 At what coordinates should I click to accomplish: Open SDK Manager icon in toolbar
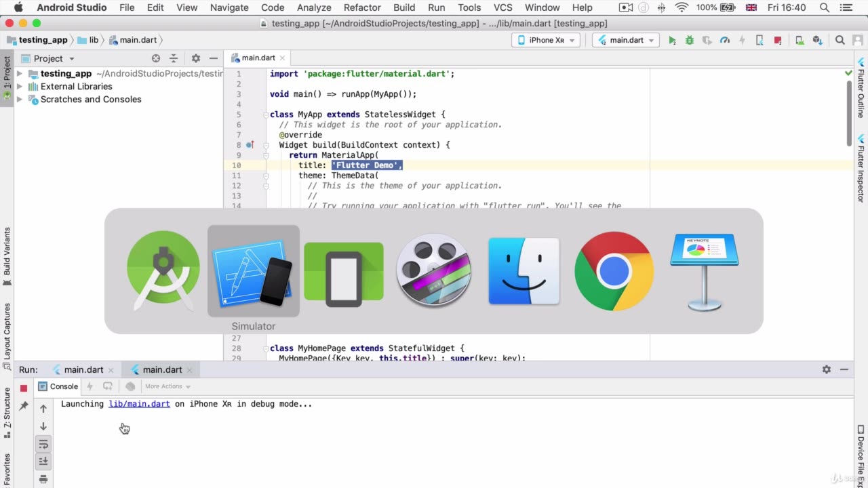(x=817, y=40)
